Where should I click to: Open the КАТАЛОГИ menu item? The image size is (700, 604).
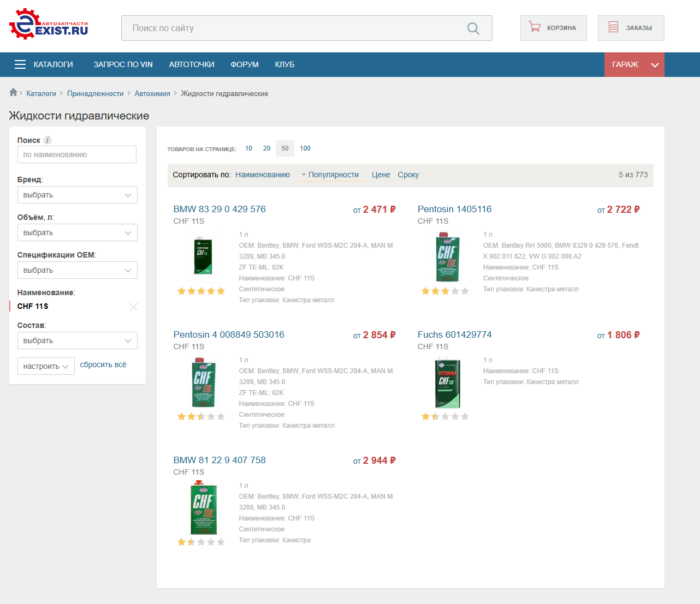pyautogui.click(x=54, y=64)
